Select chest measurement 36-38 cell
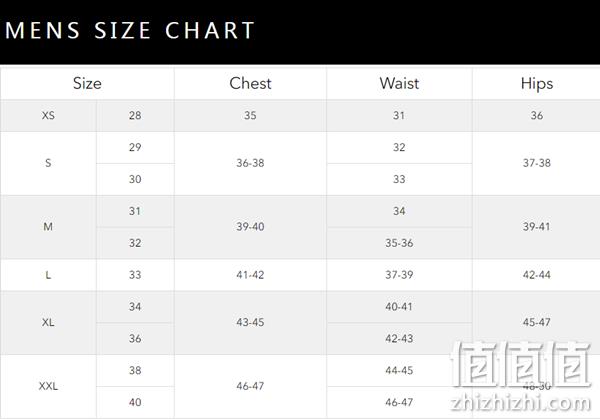Viewport: 600px width, 420px height. pyautogui.click(x=250, y=163)
